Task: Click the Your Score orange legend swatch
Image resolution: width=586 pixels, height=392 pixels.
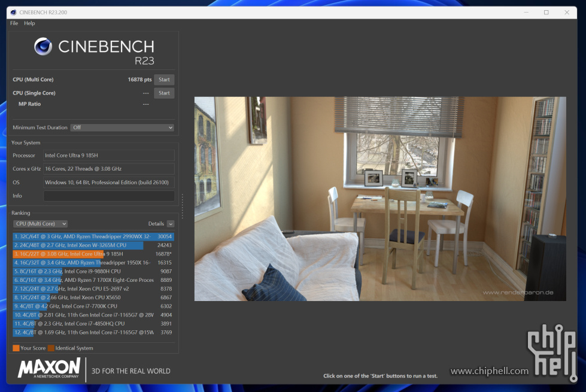Action: pyautogui.click(x=16, y=348)
